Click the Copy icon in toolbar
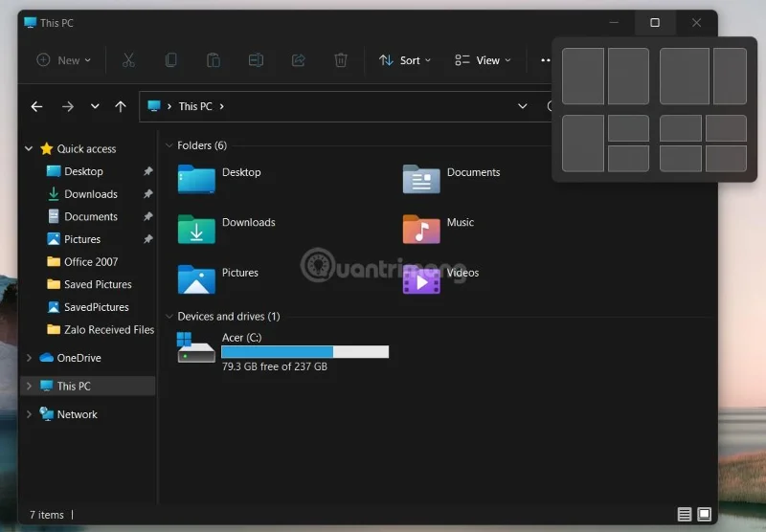The height and width of the screenshot is (532, 766). [x=171, y=60]
